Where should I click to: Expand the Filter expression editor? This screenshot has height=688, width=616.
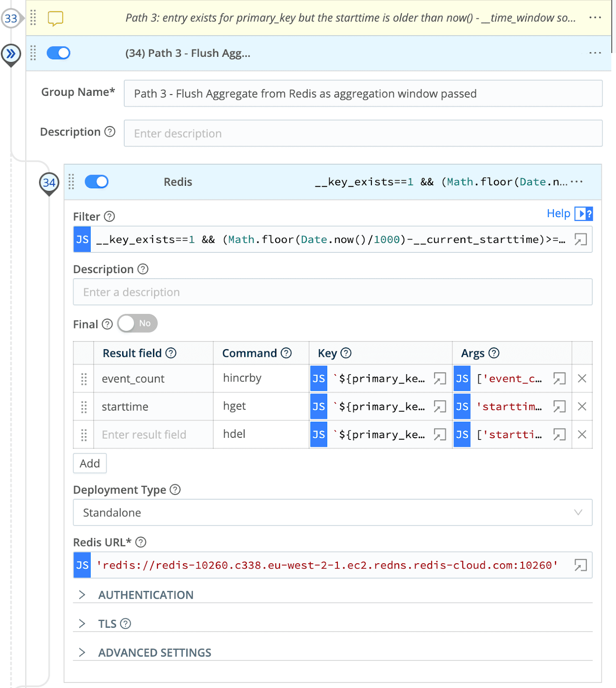[580, 240]
